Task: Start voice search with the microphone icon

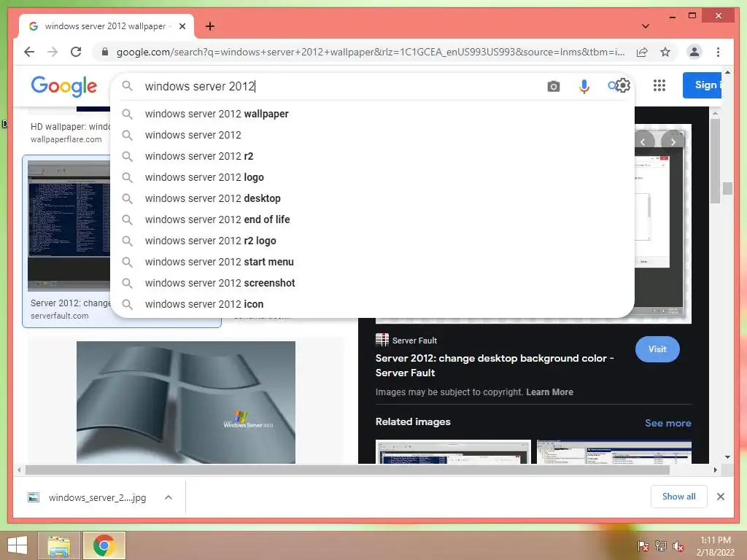Action: 584,86
